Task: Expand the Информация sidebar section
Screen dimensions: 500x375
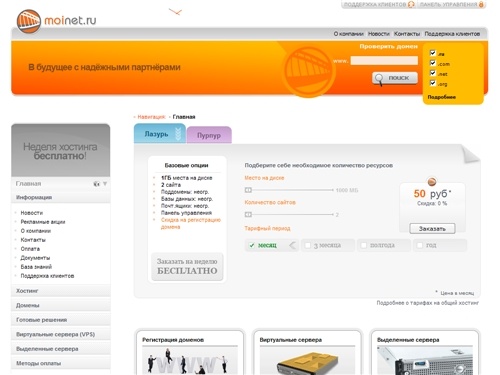Action: [61, 197]
